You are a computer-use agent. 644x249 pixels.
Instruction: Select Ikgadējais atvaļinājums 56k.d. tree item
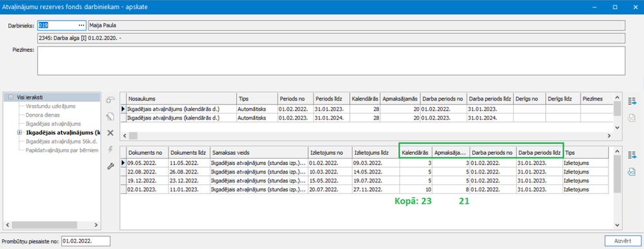click(61, 141)
